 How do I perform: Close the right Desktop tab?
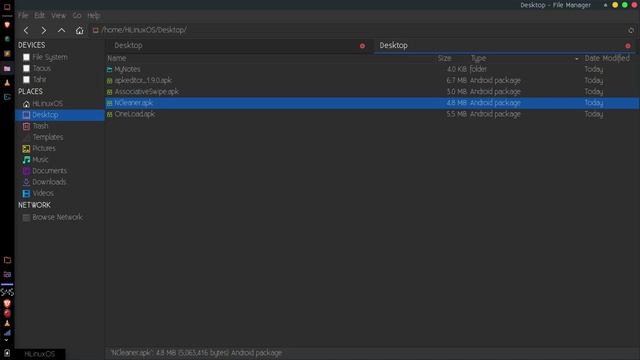(628, 46)
